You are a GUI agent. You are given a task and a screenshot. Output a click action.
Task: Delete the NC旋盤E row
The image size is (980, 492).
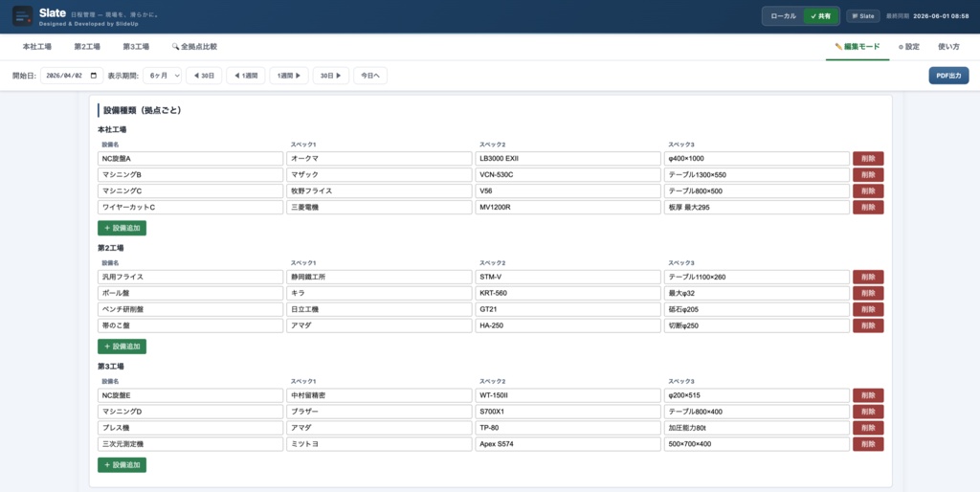(868, 395)
